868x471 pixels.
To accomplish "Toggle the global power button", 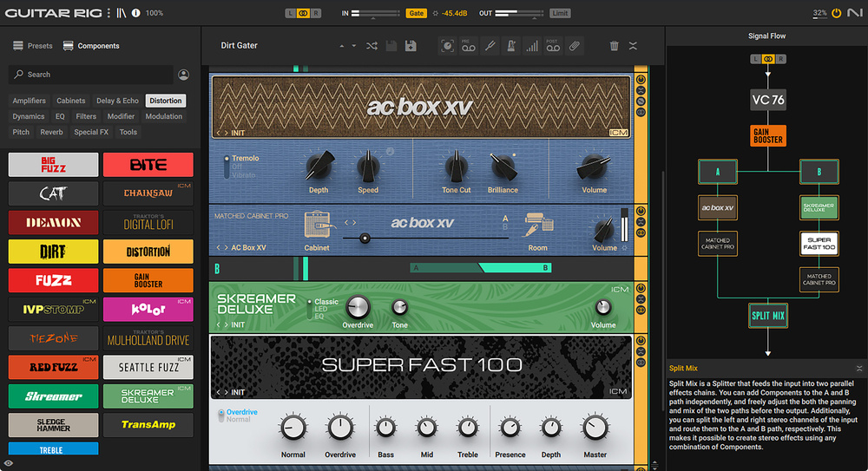I will (837, 13).
